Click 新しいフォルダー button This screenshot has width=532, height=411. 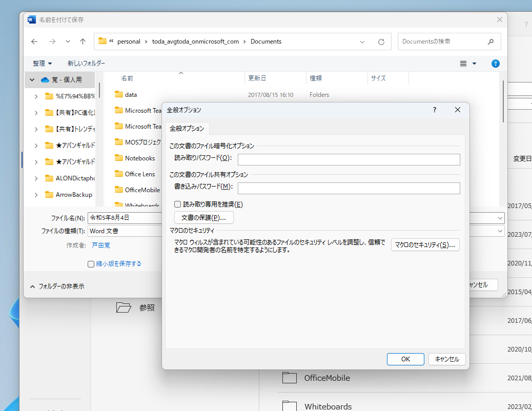[x=86, y=64]
